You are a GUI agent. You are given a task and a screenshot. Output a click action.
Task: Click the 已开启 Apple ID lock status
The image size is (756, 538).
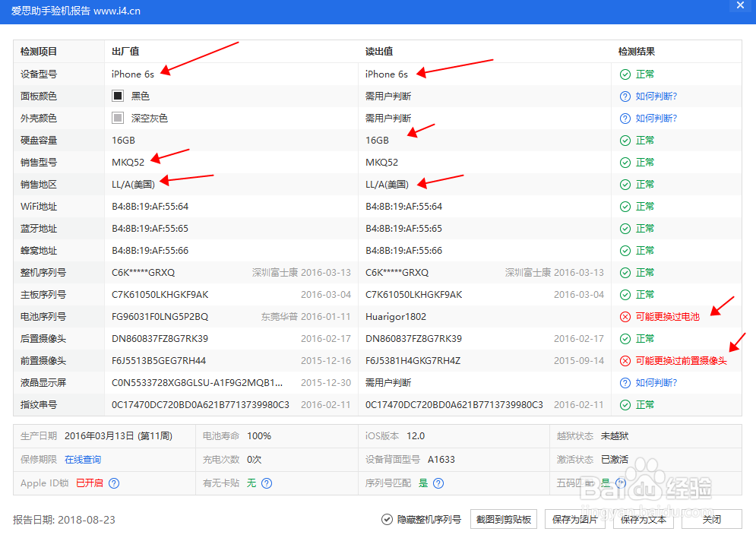click(x=90, y=483)
